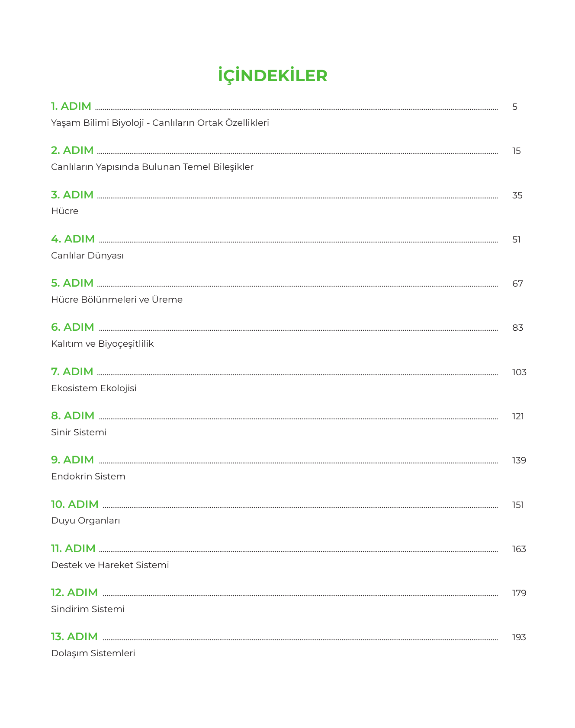Open the Endokrin Sistem entry
575x728 pixels.
pyautogui.click(x=88, y=476)
